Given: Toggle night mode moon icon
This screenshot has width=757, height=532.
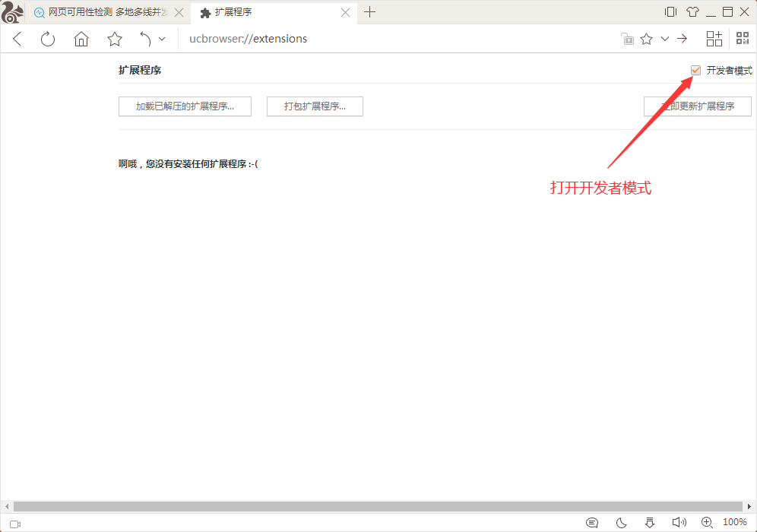Looking at the screenshot, I should click(x=621, y=523).
